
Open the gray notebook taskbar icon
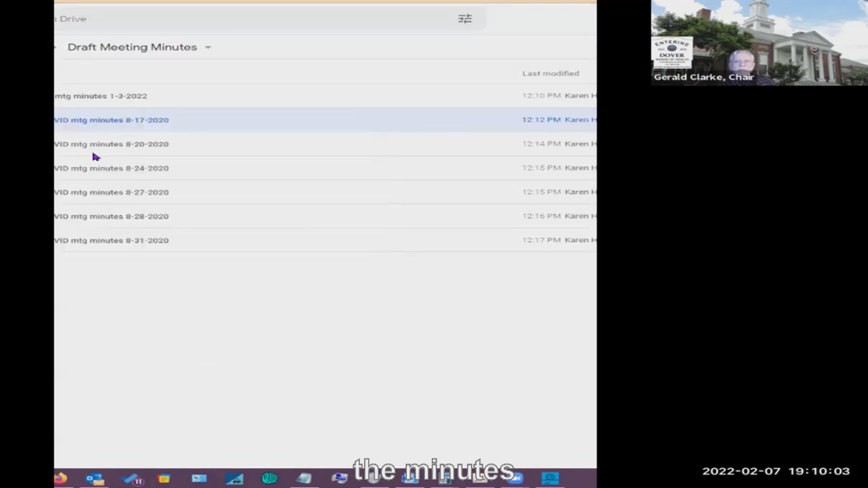click(x=304, y=479)
